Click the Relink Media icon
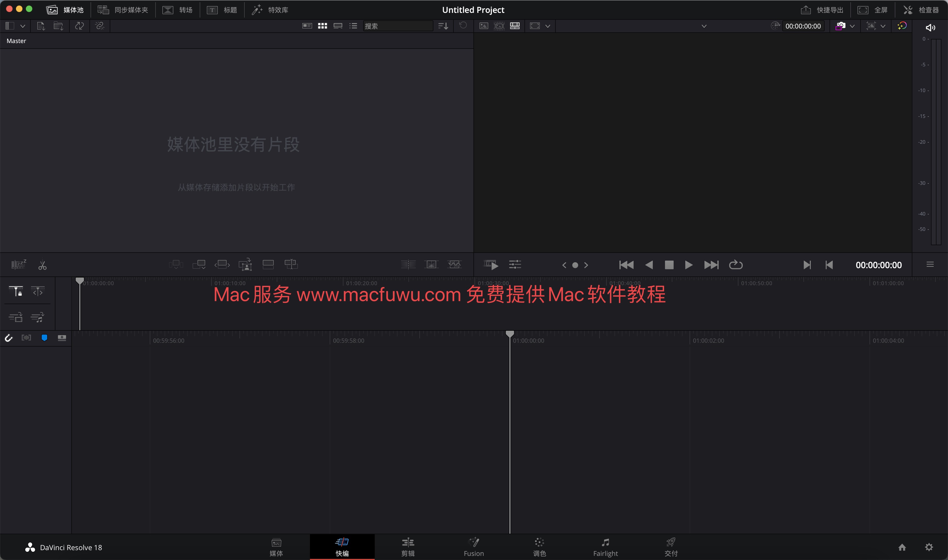 click(100, 26)
